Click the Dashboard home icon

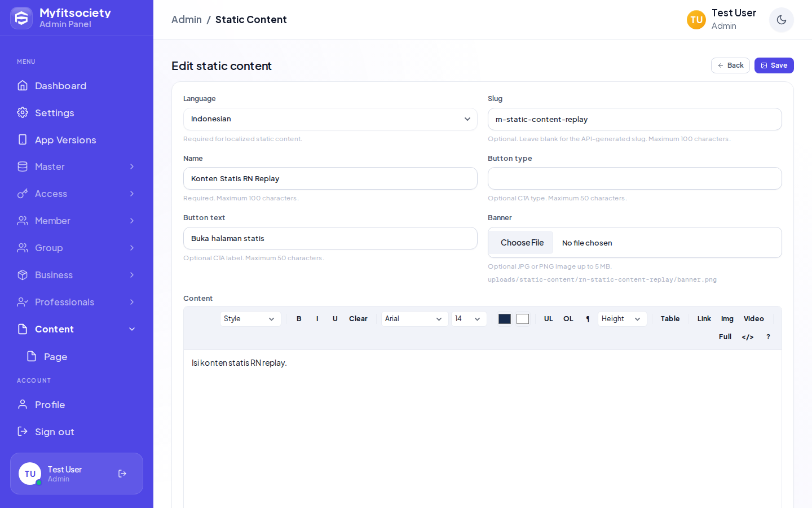point(23,85)
